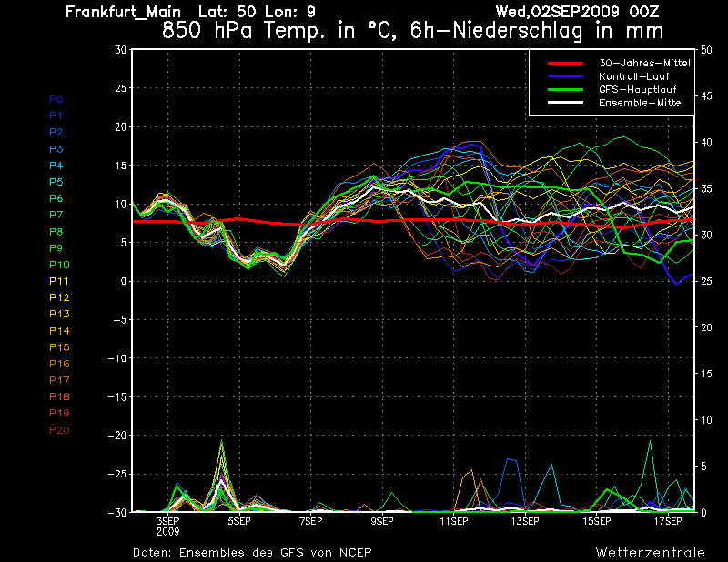Click the P0 ensemble member label
Screen dimensions: 728x562
click(56, 99)
